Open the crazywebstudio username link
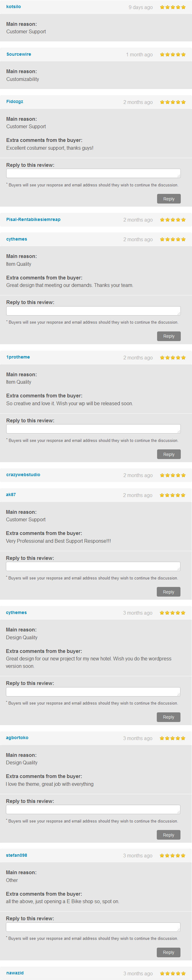Viewport: 192px width, 980px height. 23,475
